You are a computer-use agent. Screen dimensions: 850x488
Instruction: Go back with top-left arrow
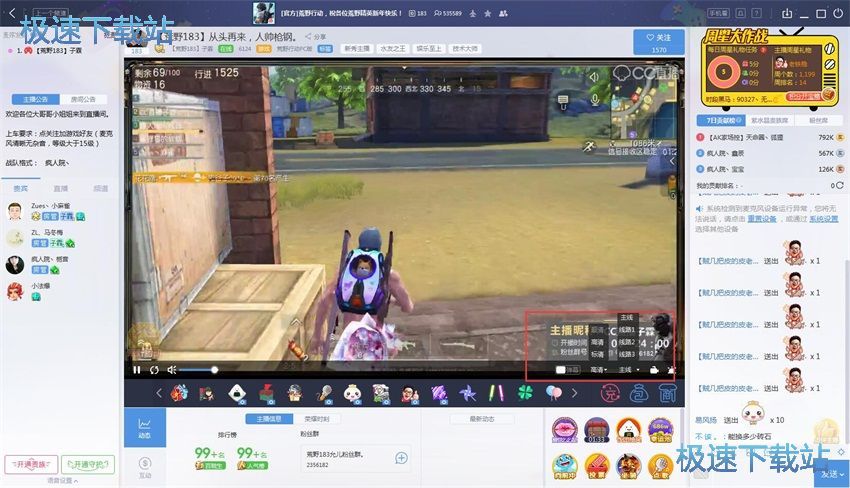point(12,13)
